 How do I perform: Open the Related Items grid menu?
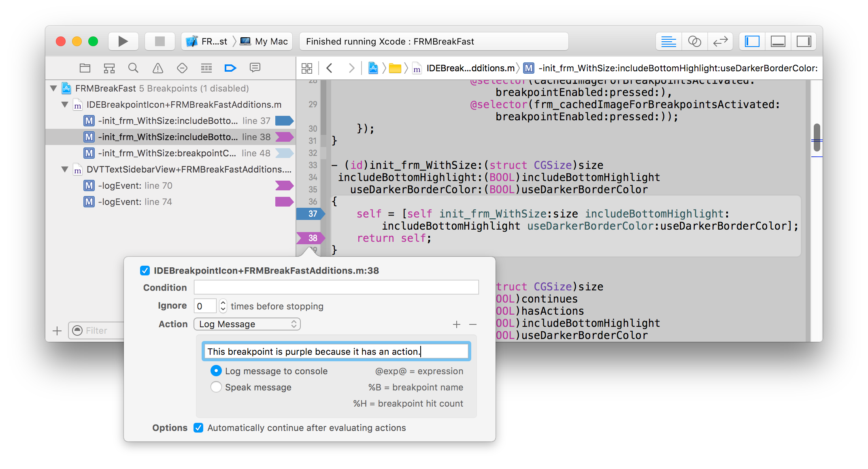click(307, 68)
